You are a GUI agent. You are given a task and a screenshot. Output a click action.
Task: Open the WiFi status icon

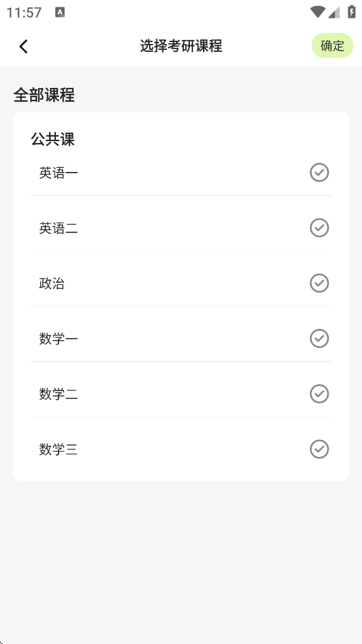click(x=317, y=12)
